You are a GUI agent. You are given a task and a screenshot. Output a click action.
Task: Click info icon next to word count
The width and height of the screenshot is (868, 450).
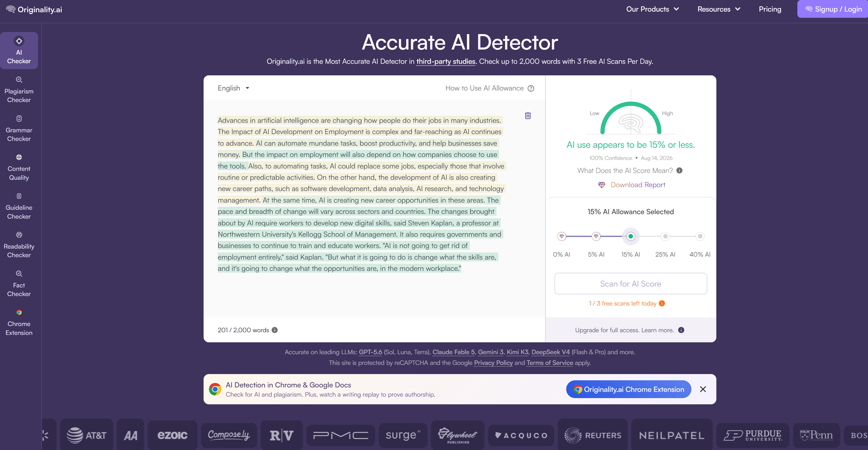[x=274, y=330]
